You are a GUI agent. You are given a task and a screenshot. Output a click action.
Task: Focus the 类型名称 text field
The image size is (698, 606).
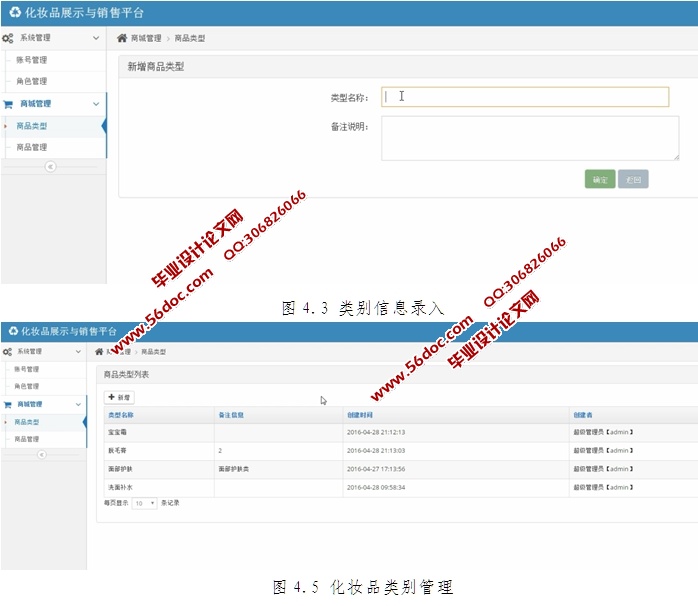525,97
